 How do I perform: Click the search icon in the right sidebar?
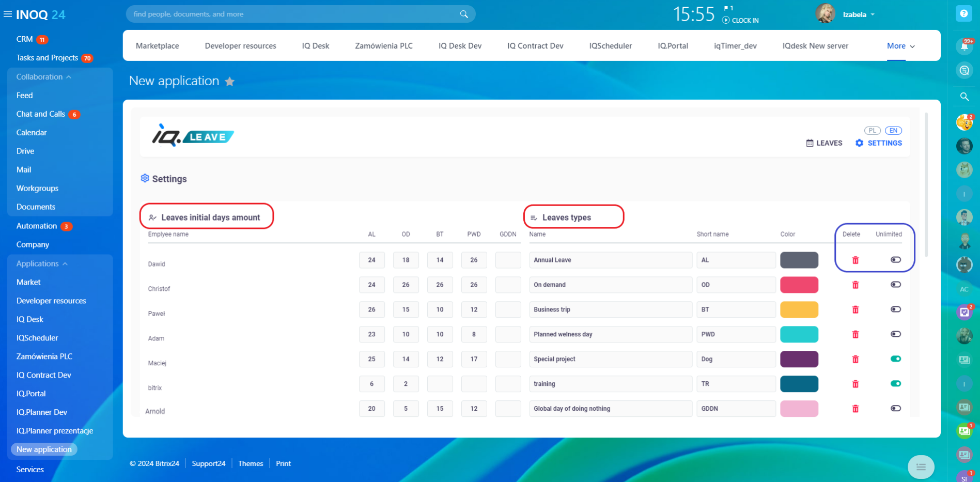(x=964, y=97)
